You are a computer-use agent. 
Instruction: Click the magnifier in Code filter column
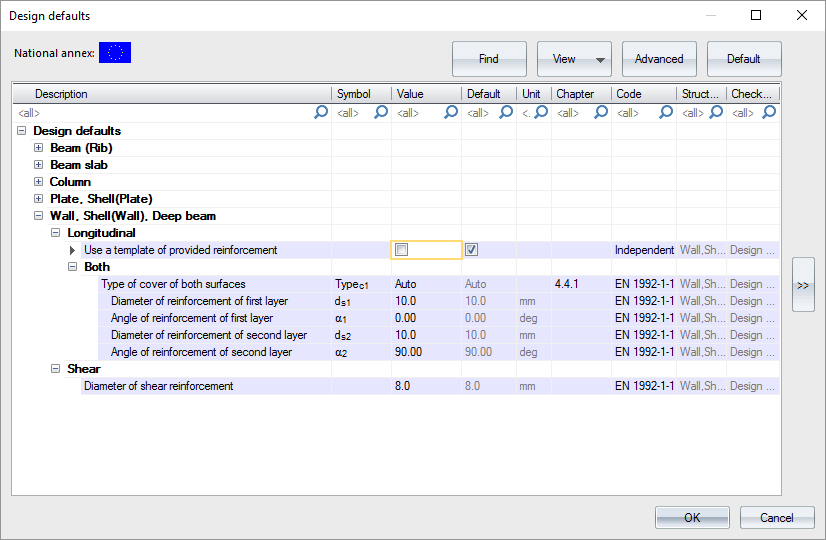point(665,113)
